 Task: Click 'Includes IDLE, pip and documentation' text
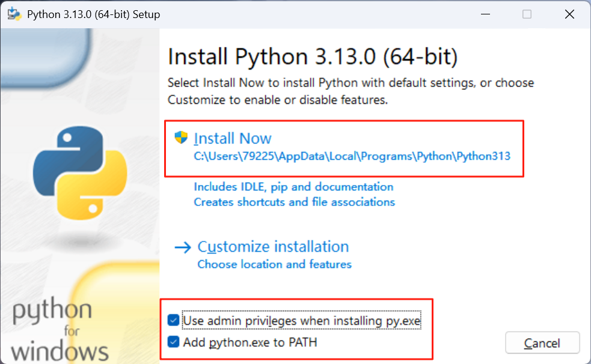(x=293, y=187)
